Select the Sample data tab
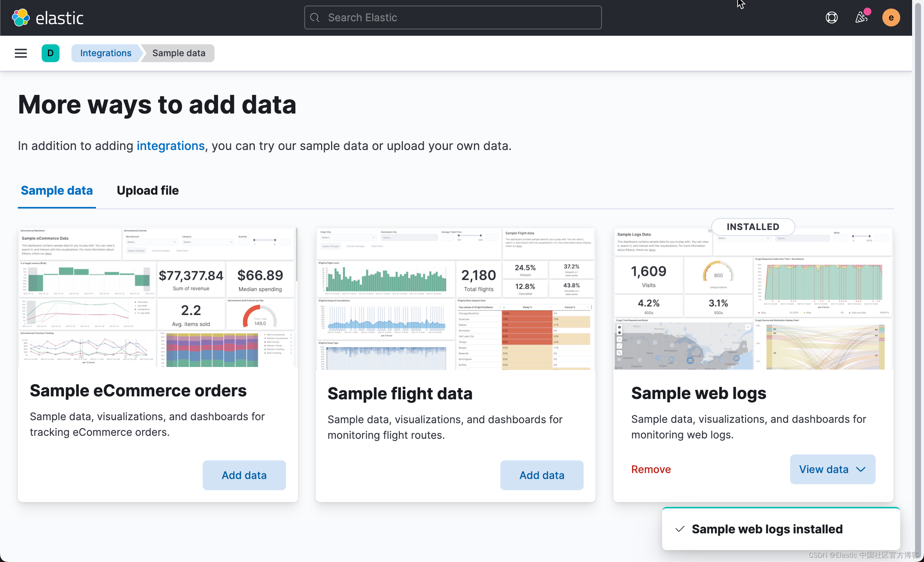Image resolution: width=924 pixels, height=562 pixels. pos(57,191)
